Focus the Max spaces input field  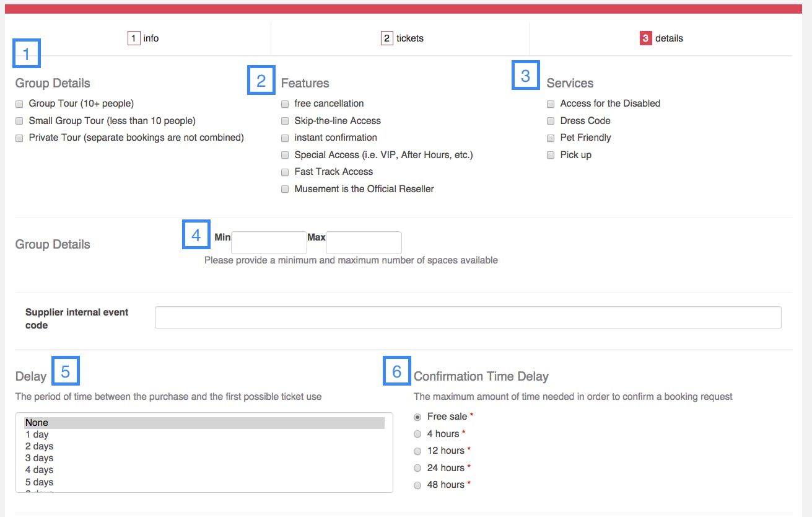tap(364, 242)
